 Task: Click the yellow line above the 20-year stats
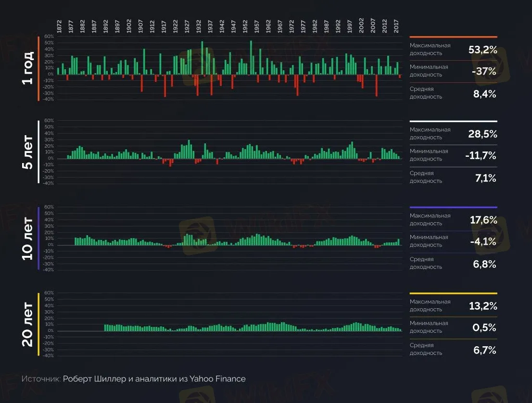[453, 293]
